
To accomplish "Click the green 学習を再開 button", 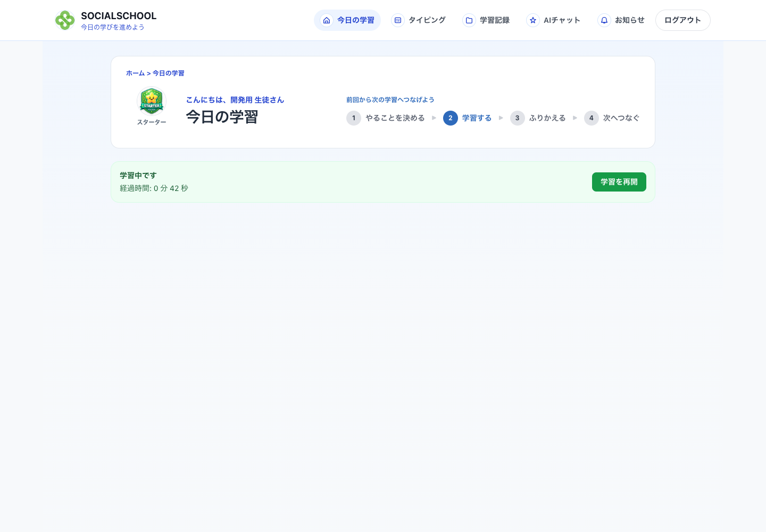I will pyautogui.click(x=619, y=182).
